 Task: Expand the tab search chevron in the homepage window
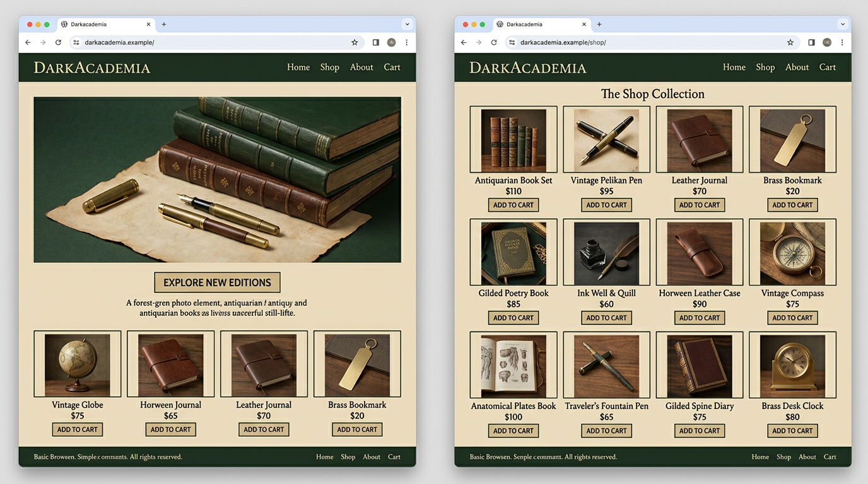tap(407, 25)
